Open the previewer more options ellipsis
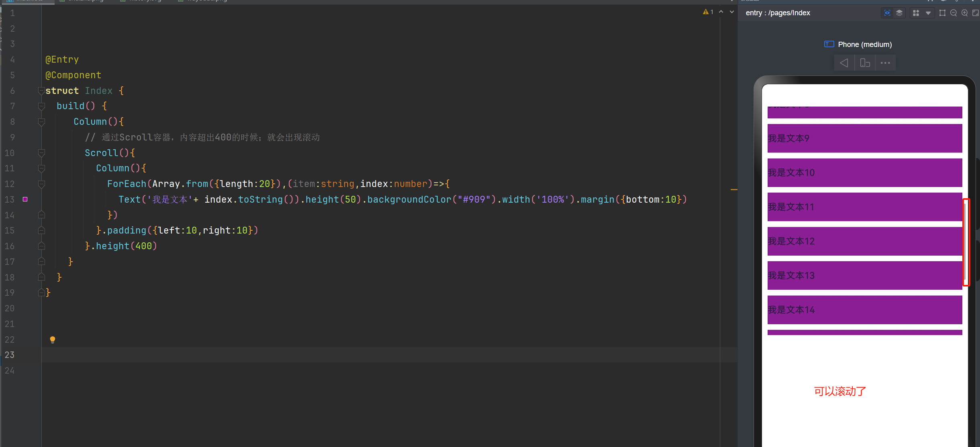Screen dimensions: 980x447 pyautogui.click(x=885, y=63)
